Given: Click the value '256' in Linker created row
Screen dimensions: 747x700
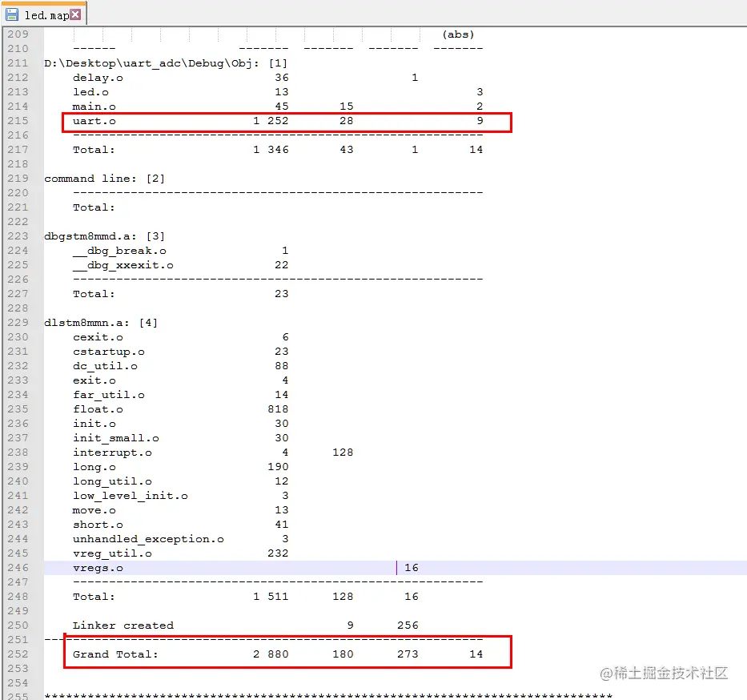Looking at the screenshot, I should pyautogui.click(x=408, y=626).
